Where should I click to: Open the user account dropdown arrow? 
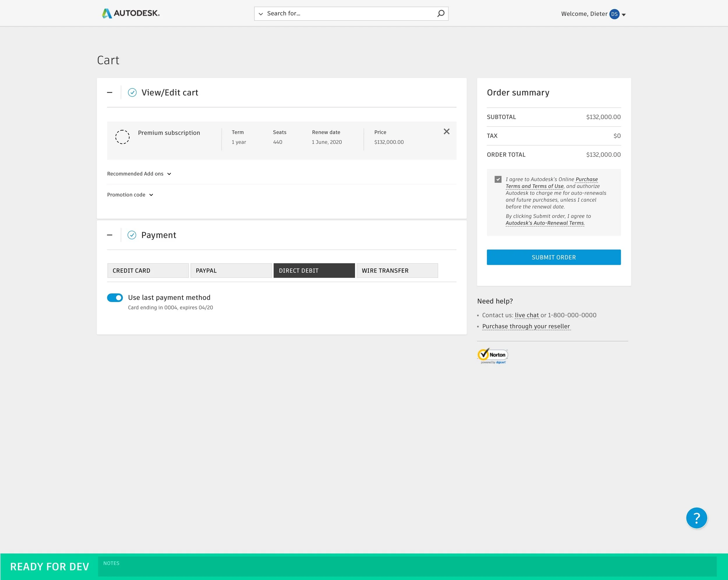624,15
